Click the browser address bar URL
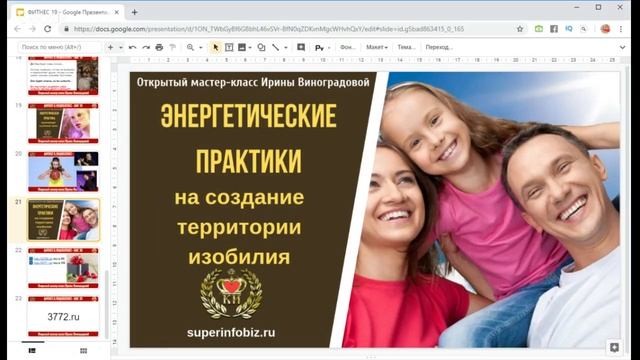 [x=269, y=29]
